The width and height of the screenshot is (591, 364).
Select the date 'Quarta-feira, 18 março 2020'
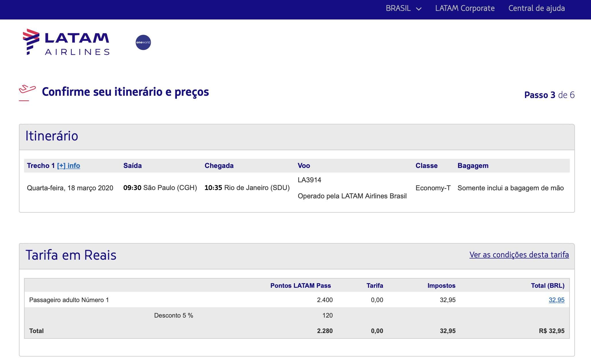coord(70,188)
